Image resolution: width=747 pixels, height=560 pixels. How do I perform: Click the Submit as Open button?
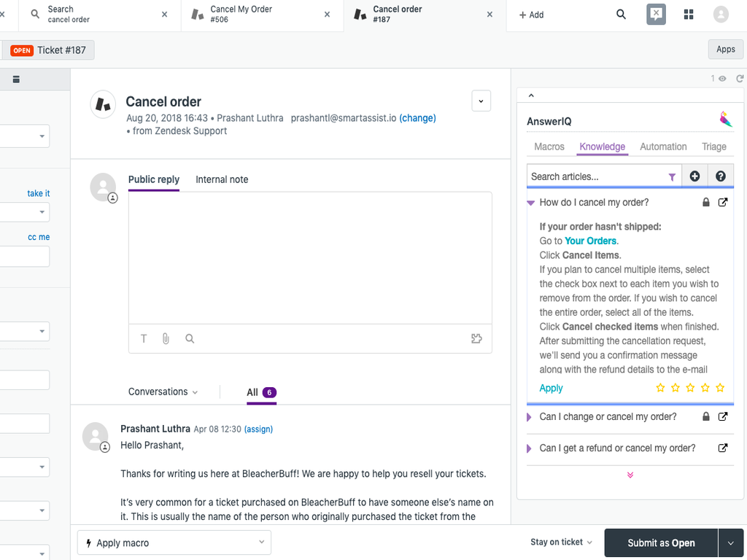661,542
